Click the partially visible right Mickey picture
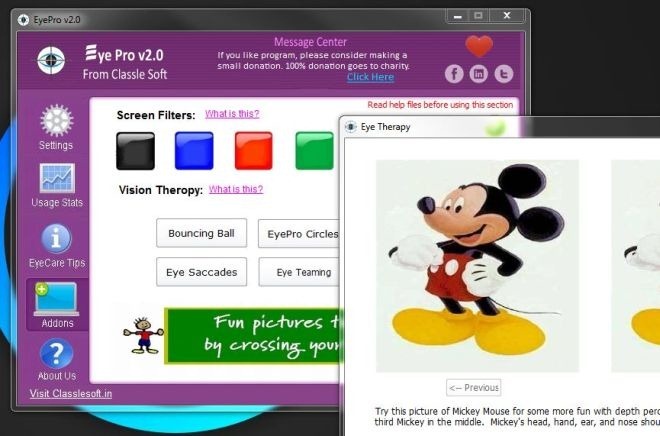This screenshot has width=660, height=436. [636, 266]
